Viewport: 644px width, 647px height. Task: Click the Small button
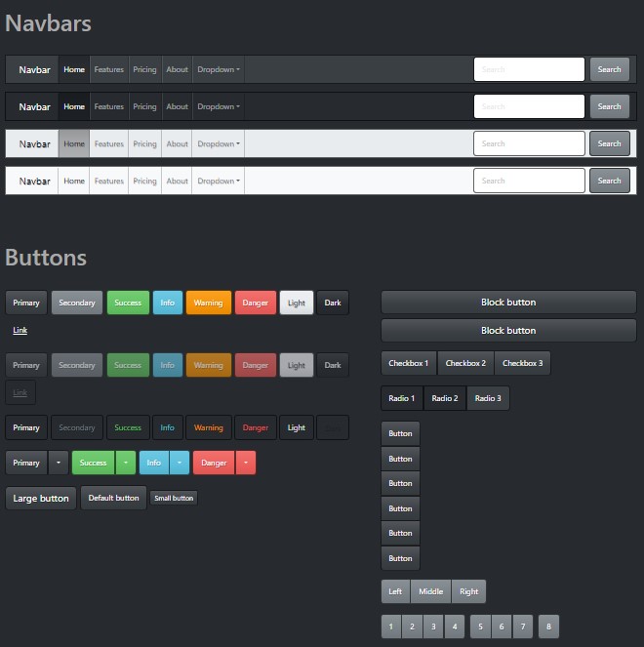tap(174, 498)
